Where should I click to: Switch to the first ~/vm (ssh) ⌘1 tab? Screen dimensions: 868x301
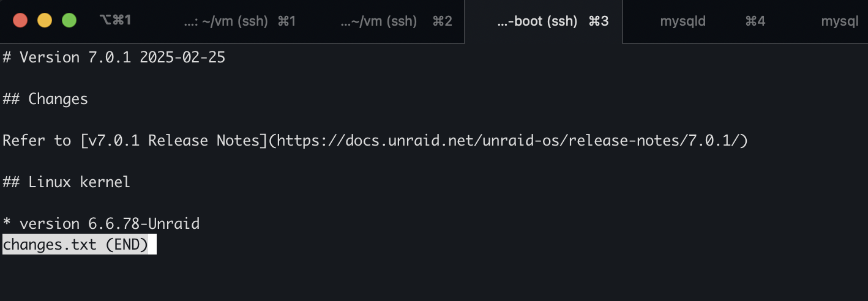[x=239, y=21]
